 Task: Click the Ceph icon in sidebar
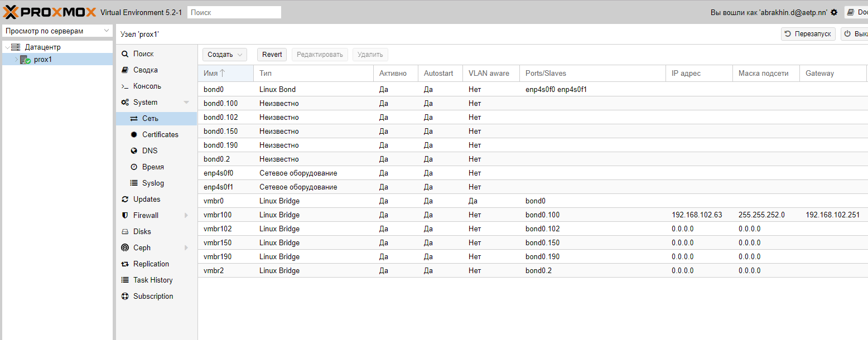coord(125,248)
